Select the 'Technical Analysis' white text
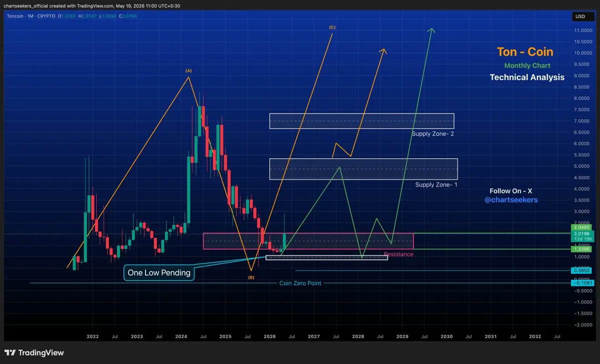 click(x=527, y=77)
